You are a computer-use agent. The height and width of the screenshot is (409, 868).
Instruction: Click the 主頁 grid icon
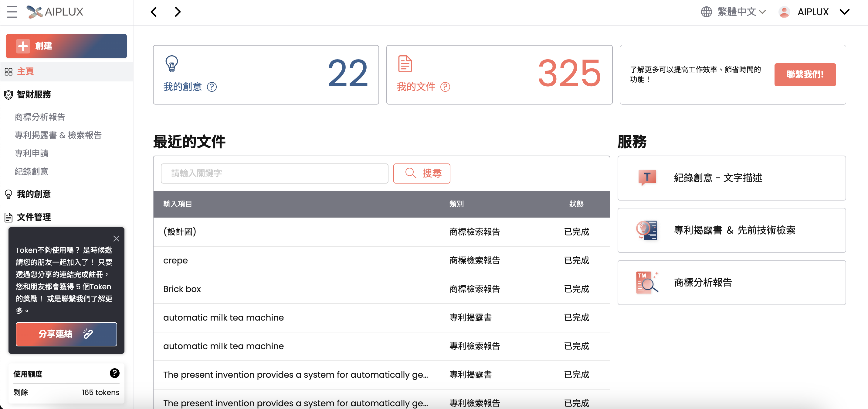point(8,71)
